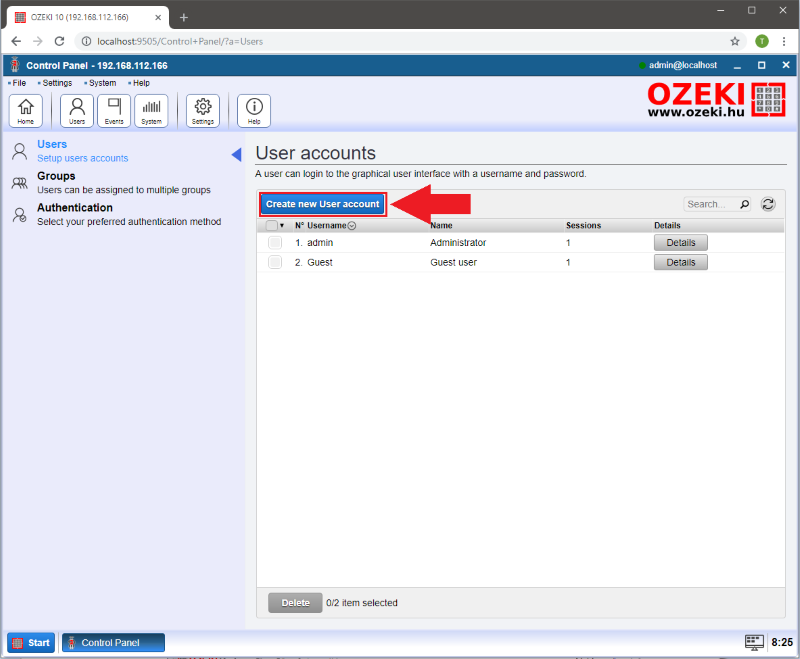Toggle the select-all checkbox in header
Screen dimensions: 800x659
pos(272,226)
